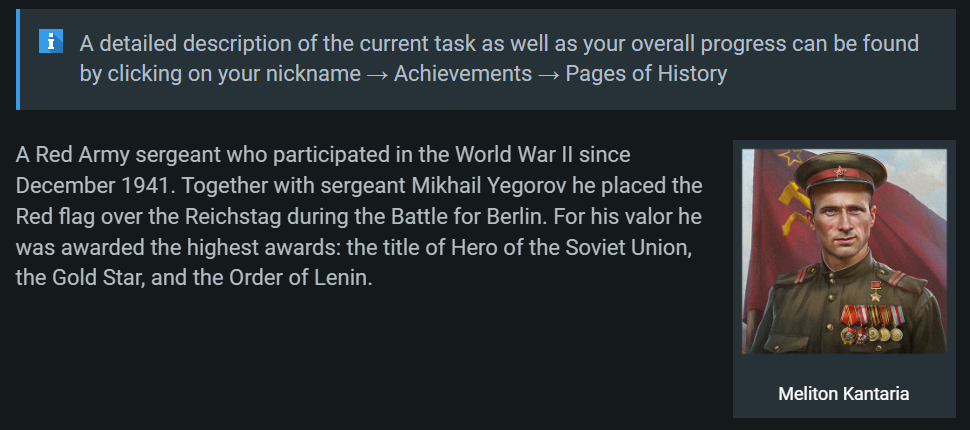Screen dimensions: 970x430
Task: Click the "Meliton Kantaria" caption
Action: (844, 393)
